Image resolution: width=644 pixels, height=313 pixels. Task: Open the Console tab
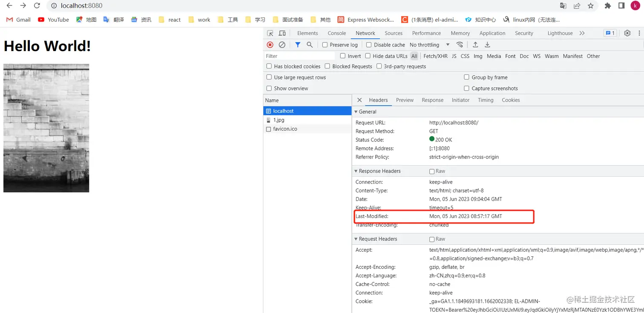(337, 33)
